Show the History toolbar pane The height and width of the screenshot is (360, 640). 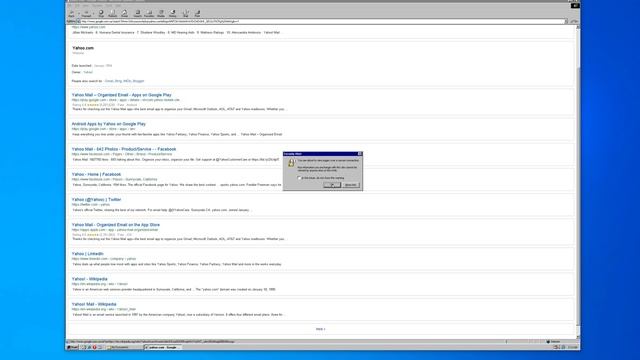173,13
